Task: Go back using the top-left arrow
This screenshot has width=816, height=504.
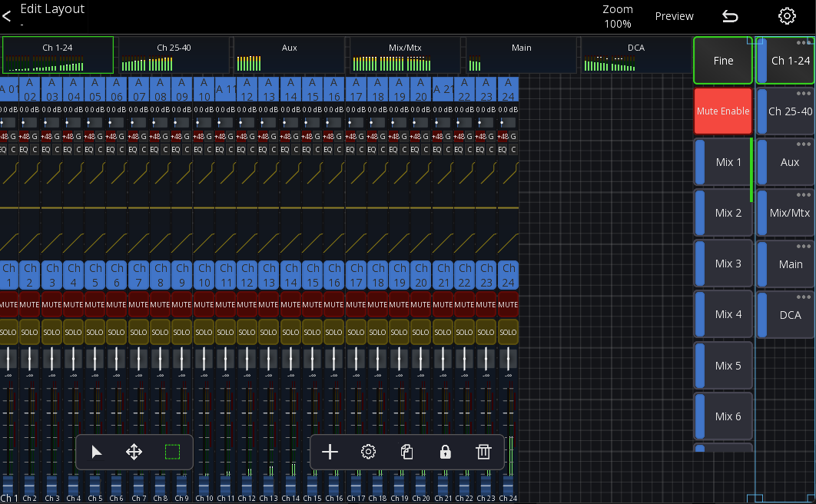Action: point(7,16)
